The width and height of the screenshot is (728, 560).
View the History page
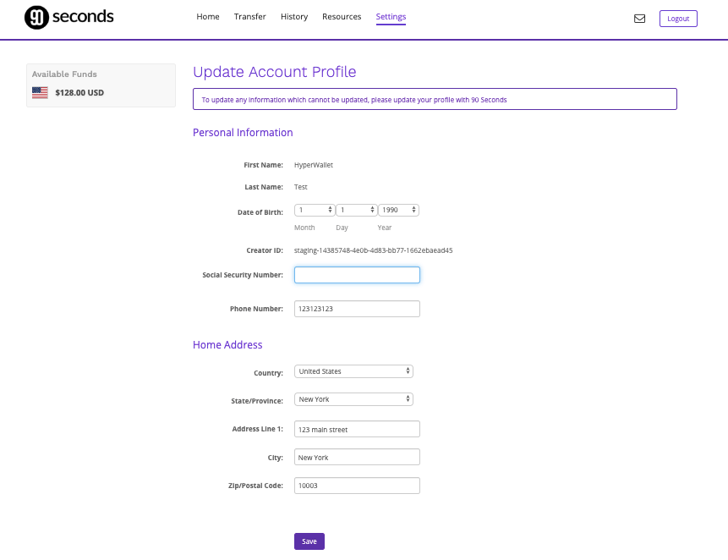point(293,16)
